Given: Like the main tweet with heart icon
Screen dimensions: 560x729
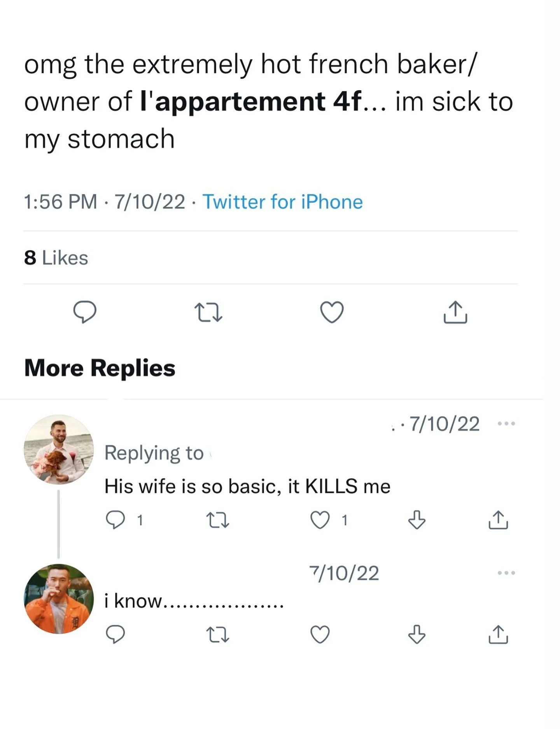Looking at the screenshot, I should [x=332, y=312].
